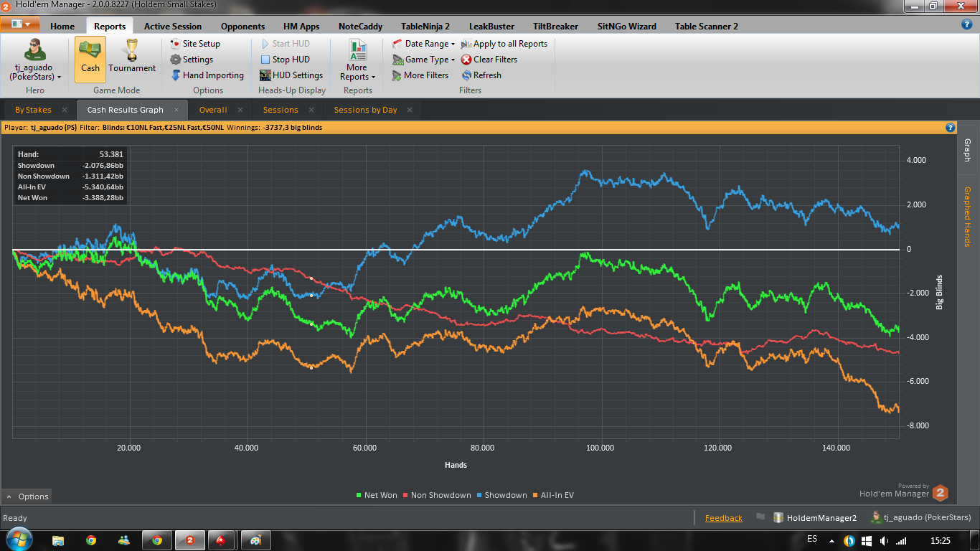Screen dimensions: 980x551
Task: Open the TiltBreaker tab
Action: (x=555, y=26)
